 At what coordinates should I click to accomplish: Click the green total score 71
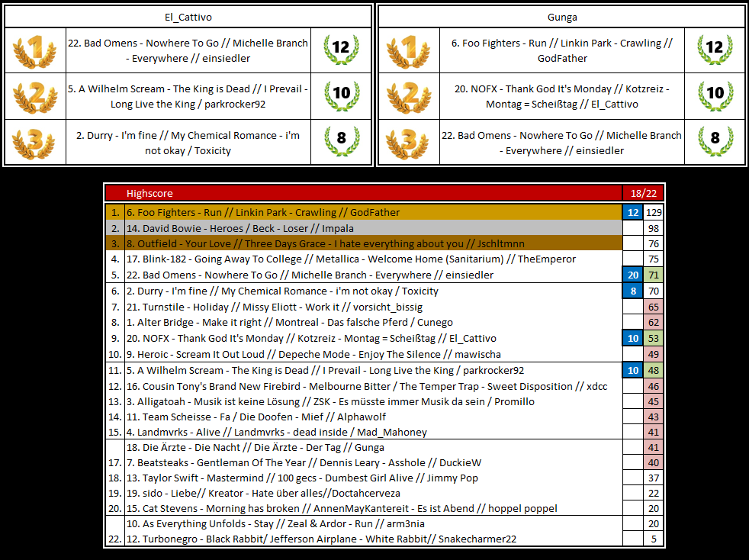point(654,275)
